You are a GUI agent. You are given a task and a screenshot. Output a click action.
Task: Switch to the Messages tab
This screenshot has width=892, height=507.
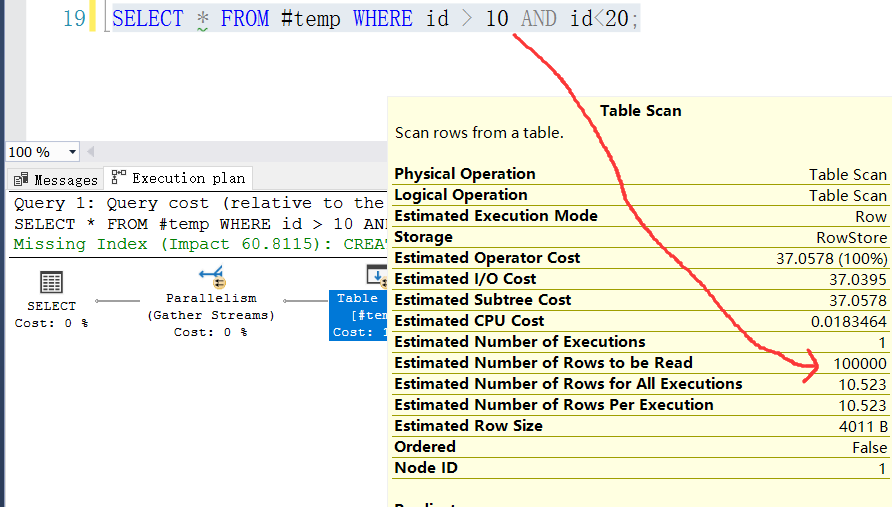[56, 180]
